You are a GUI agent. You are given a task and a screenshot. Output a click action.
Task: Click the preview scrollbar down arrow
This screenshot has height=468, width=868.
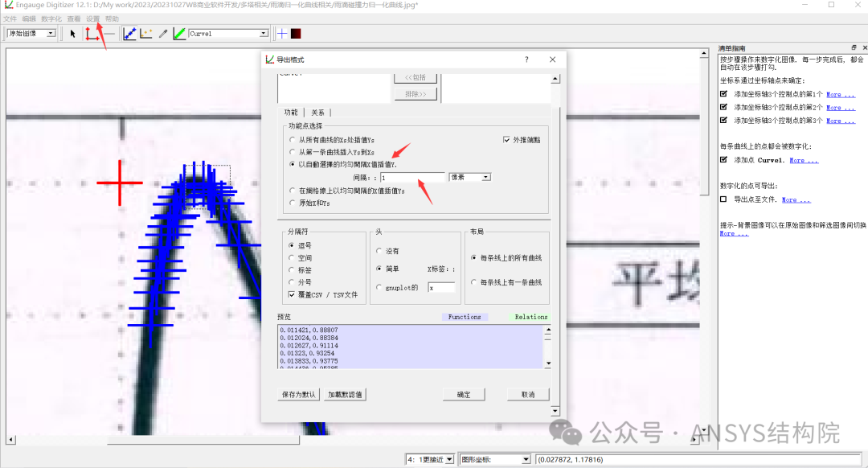click(548, 364)
